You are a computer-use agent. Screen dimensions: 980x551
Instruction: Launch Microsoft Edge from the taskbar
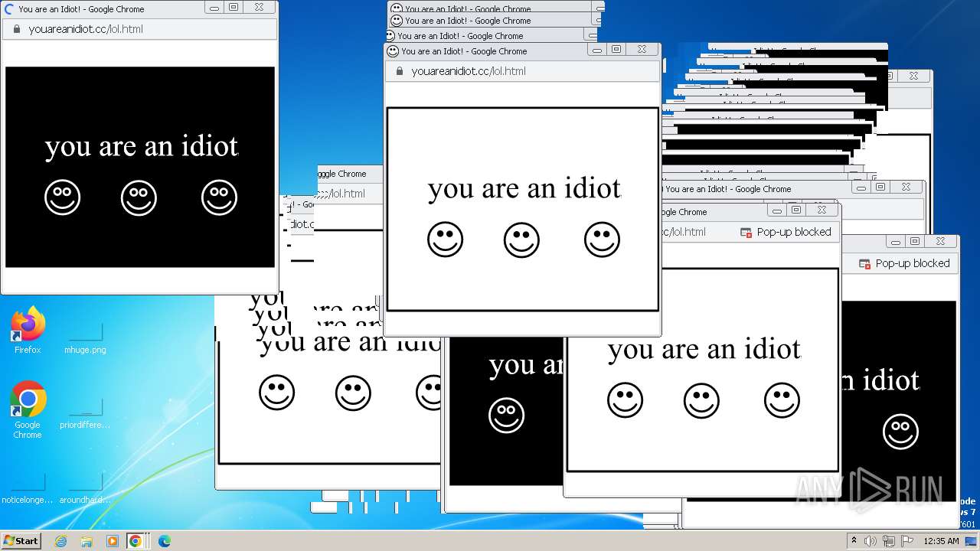[164, 541]
